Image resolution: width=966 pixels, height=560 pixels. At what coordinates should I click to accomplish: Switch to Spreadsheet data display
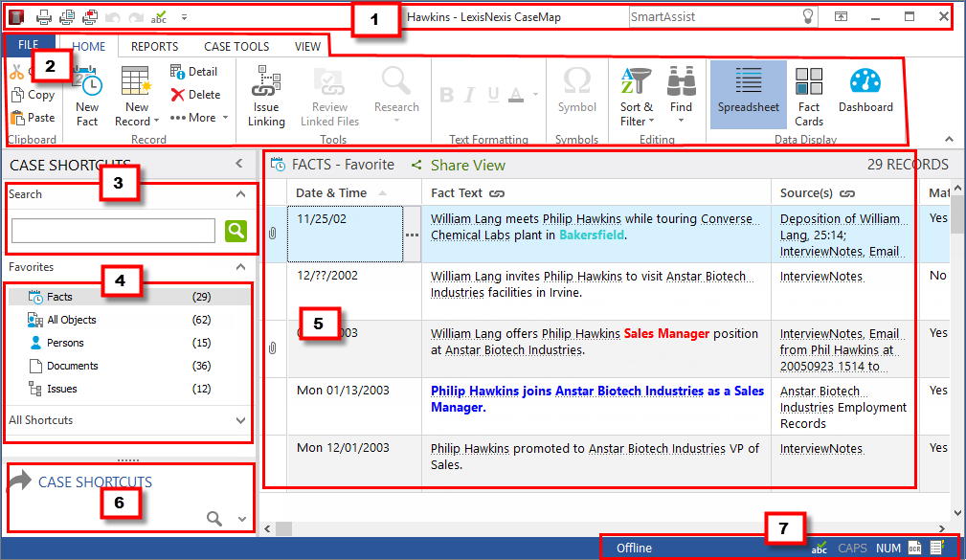749,94
